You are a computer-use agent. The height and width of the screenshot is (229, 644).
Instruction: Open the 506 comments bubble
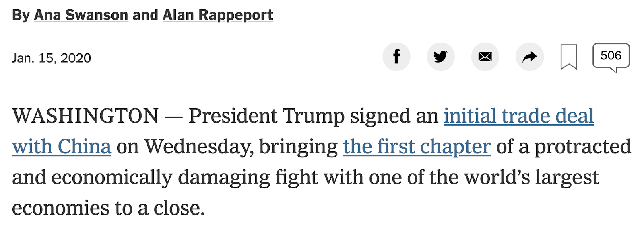[x=611, y=57]
